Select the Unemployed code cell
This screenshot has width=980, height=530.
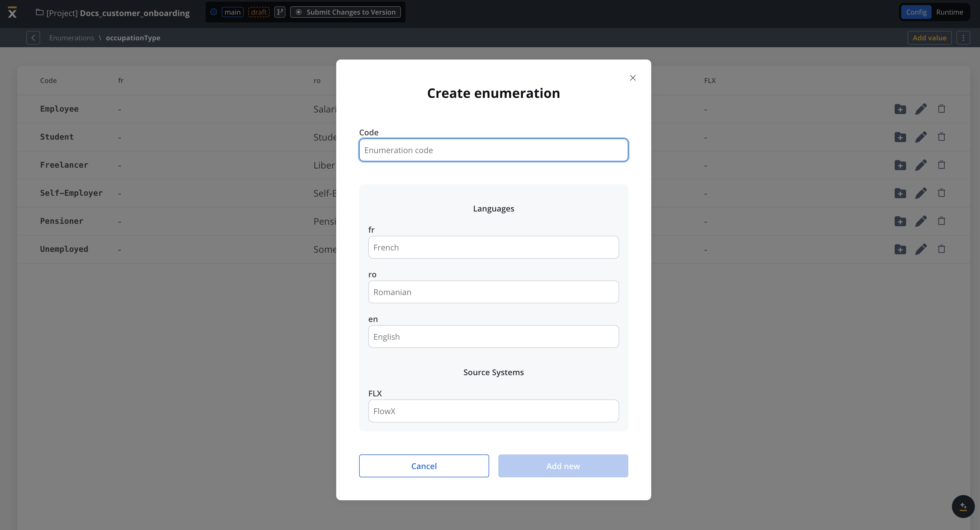click(64, 250)
